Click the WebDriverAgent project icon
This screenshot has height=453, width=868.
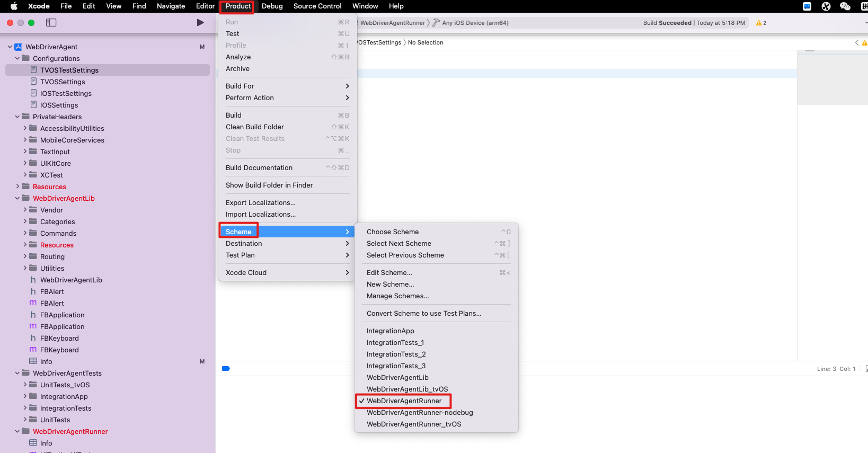coord(19,47)
